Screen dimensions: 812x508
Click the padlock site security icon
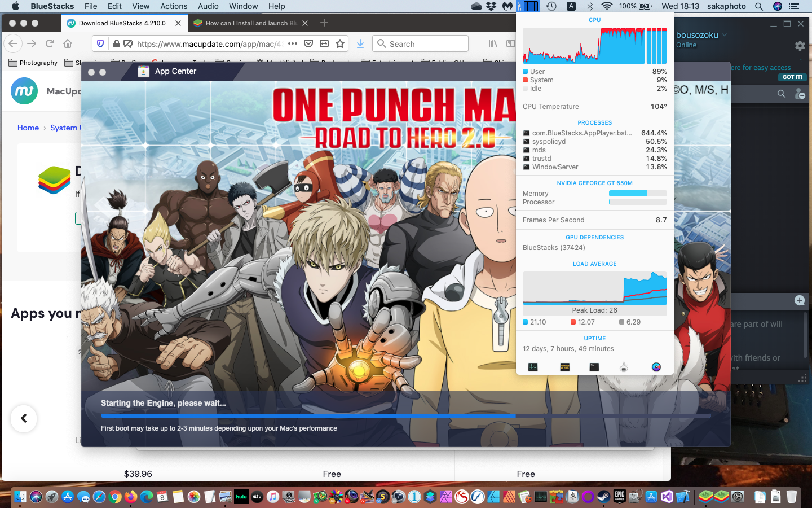(117, 43)
